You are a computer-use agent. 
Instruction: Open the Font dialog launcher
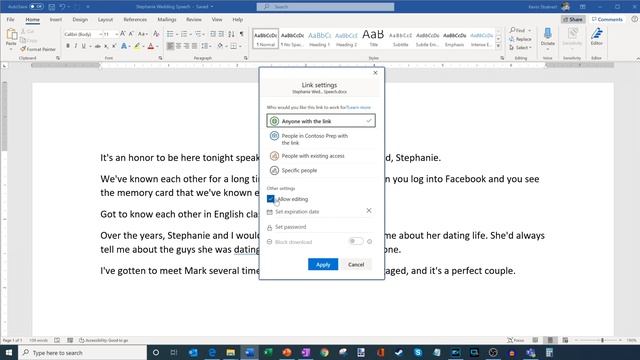click(x=160, y=58)
